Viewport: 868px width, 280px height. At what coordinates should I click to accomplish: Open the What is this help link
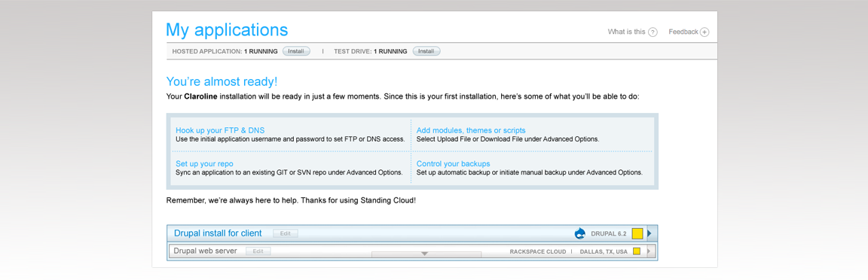pyautogui.click(x=626, y=32)
